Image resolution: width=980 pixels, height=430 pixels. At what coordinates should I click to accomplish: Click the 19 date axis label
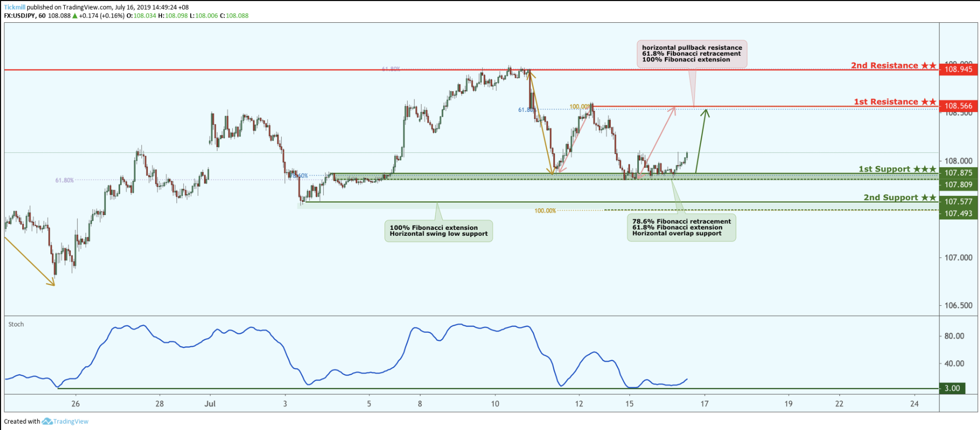tap(789, 404)
